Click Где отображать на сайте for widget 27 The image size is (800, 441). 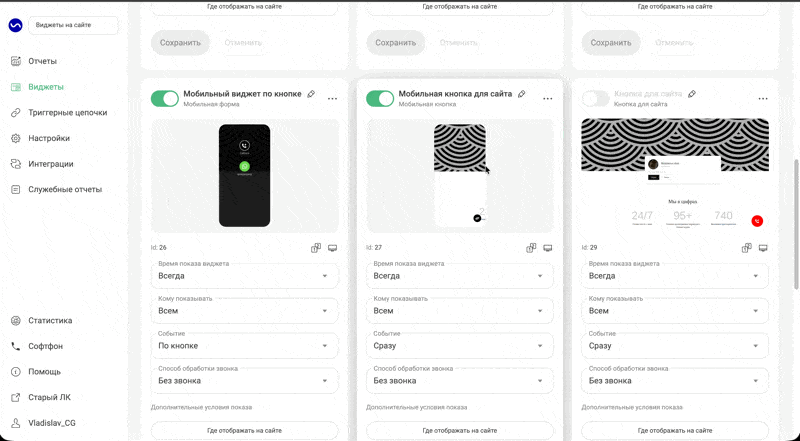pyautogui.click(x=460, y=430)
